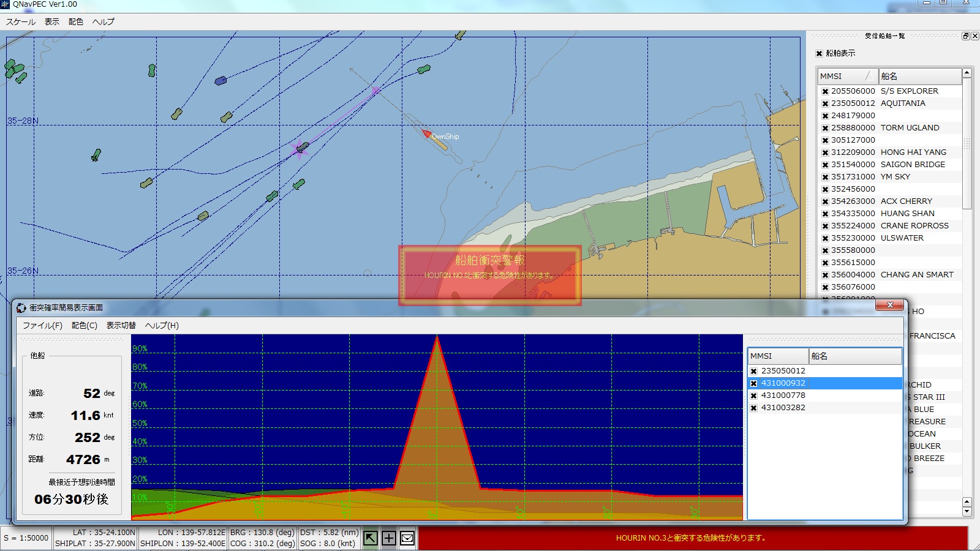Click ship list scrollbar down arrow

click(967, 511)
